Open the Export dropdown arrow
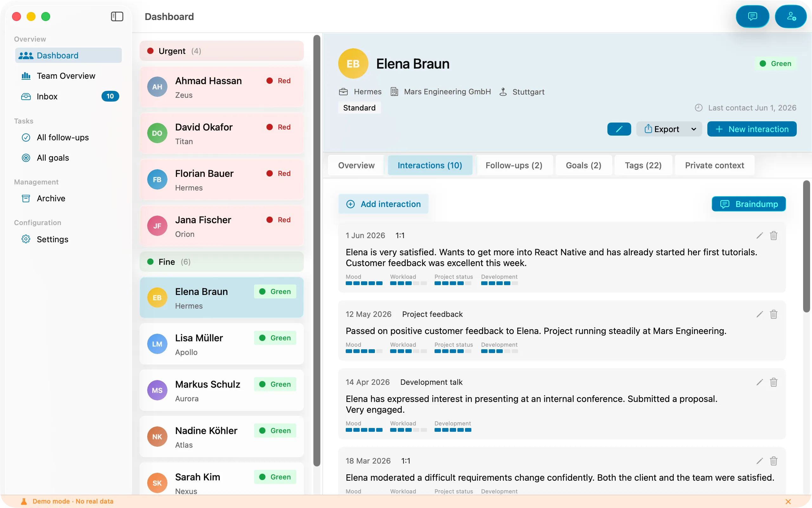This screenshot has width=812, height=508. point(694,129)
